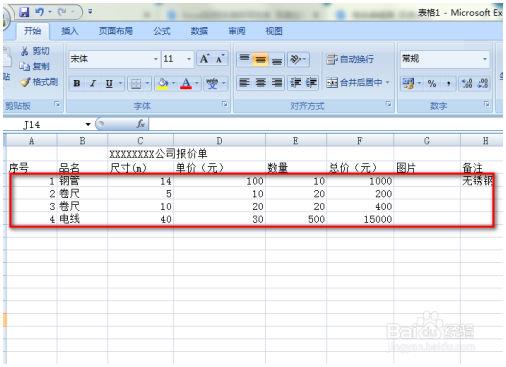This screenshot has height=367, width=506.
Task: Click the fill color paint bucket icon
Action: [x=163, y=83]
